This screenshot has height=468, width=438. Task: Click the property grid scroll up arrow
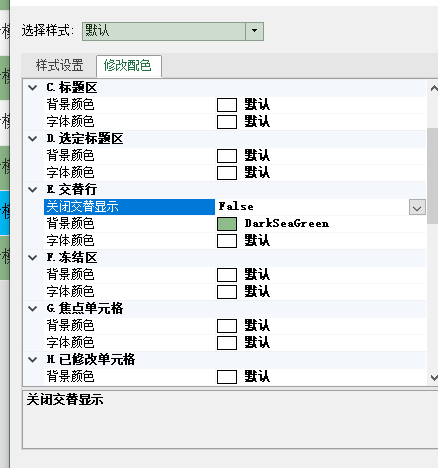tap(433, 88)
